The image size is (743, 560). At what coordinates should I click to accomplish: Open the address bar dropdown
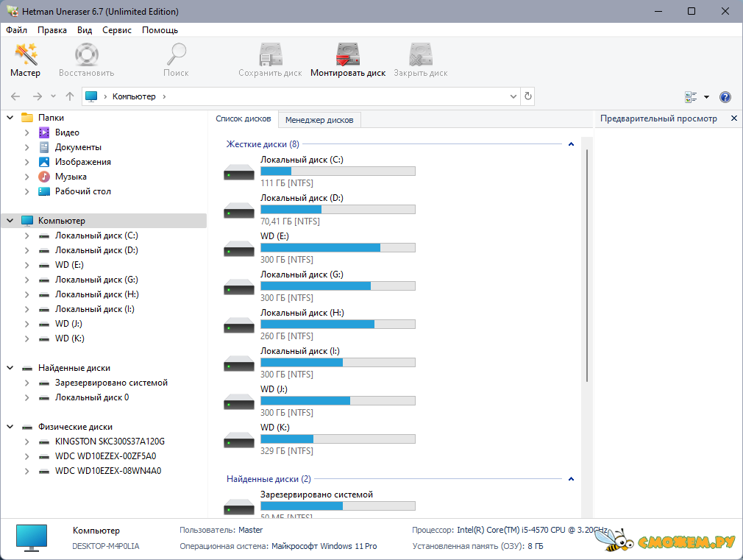coord(513,96)
